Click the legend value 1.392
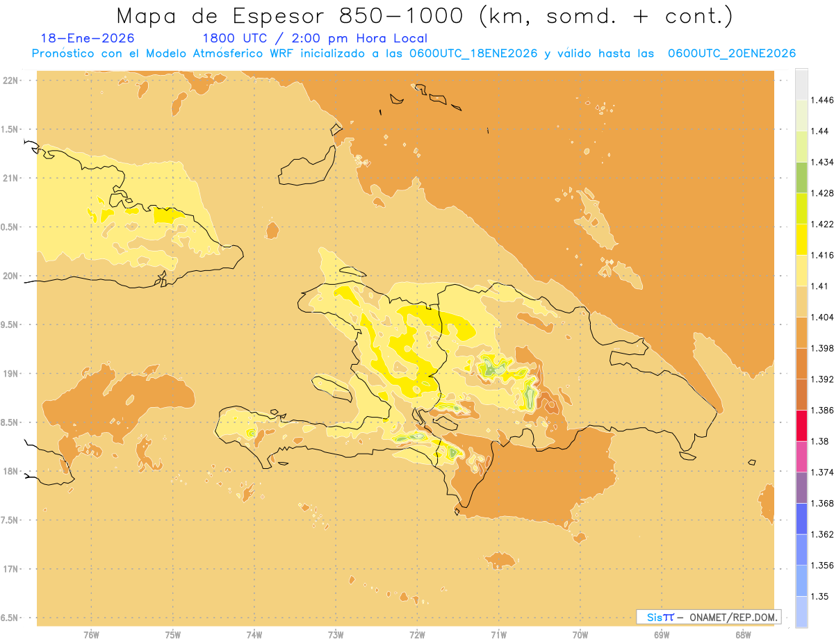This screenshot has height=644, width=834. pyautogui.click(x=821, y=379)
